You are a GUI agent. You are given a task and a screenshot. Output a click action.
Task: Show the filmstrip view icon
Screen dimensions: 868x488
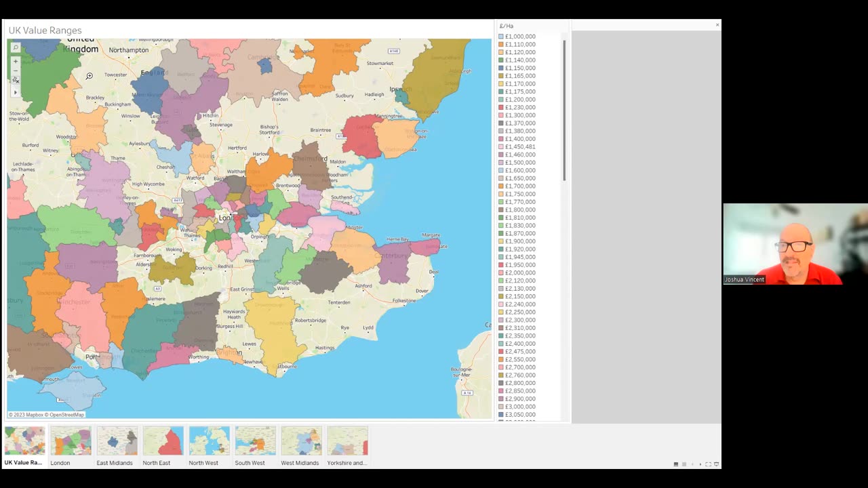676,464
